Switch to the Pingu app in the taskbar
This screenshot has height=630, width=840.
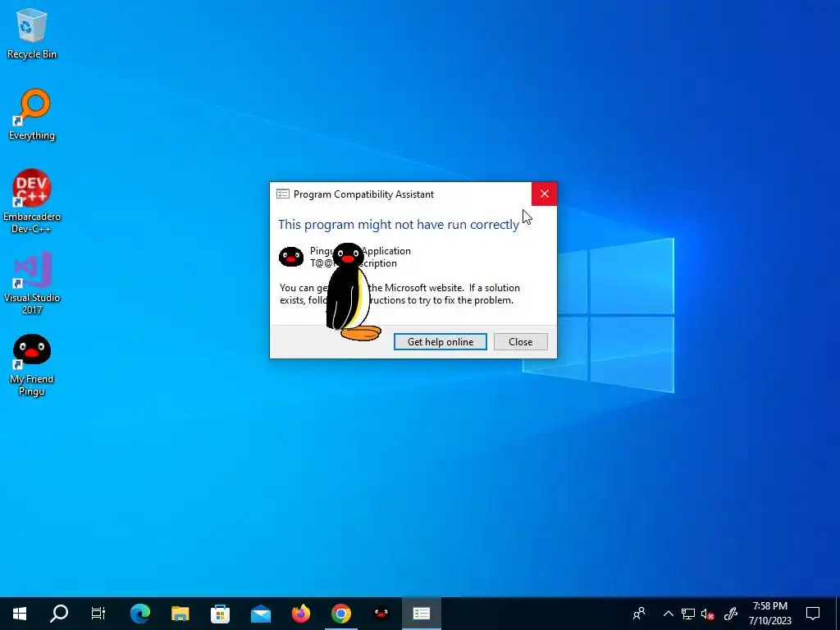click(x=381, y=614)
